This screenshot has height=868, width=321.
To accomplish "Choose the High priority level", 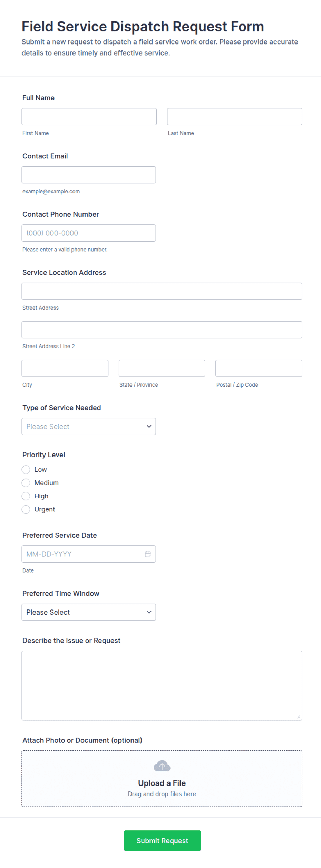I will [26, 496].
